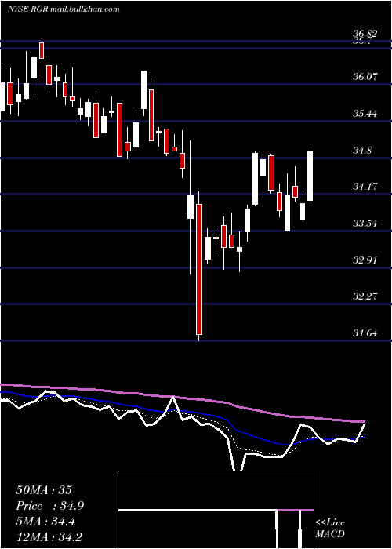The image size is (392, 549).
Task: Click the 34.17 price axis label
Action: pos(365,187)
